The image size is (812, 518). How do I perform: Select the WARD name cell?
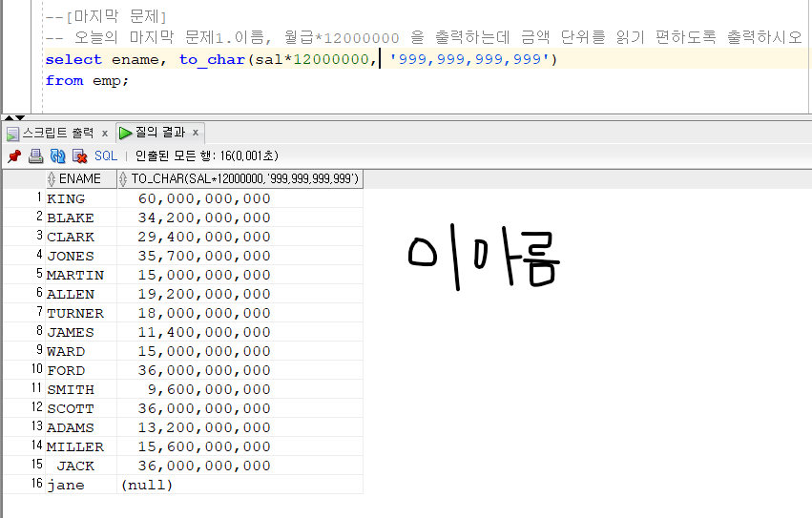81,351
